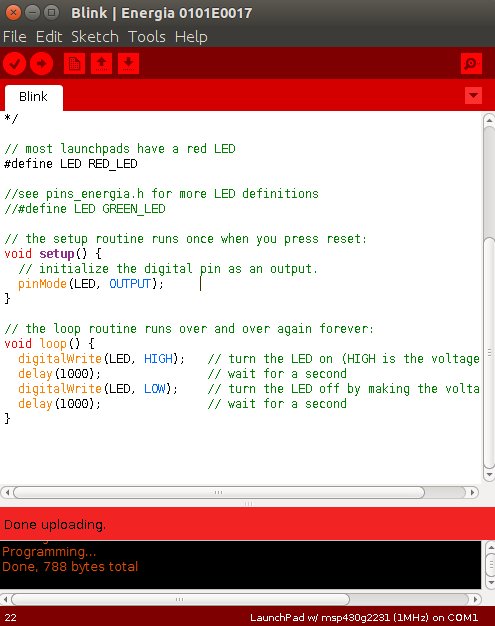Image resolution: width=495 pixels, height=626 pixels.
Task: Open the Tools menu
Action: point(147,37)
